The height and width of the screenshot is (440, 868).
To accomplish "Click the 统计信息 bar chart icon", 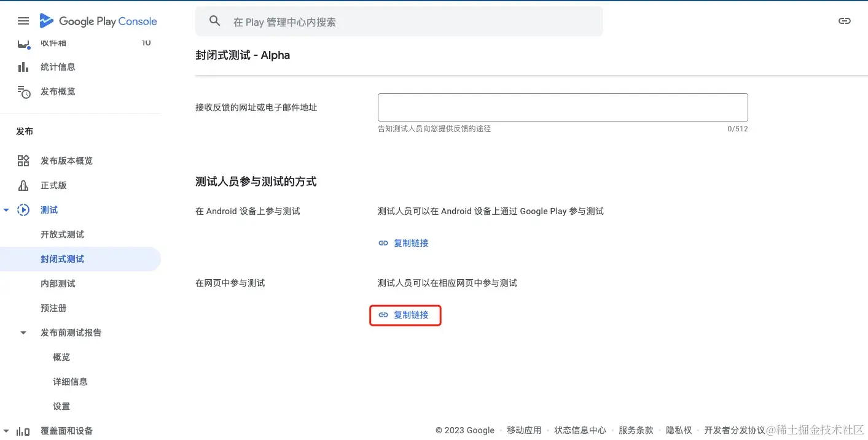I will [23, 67].
